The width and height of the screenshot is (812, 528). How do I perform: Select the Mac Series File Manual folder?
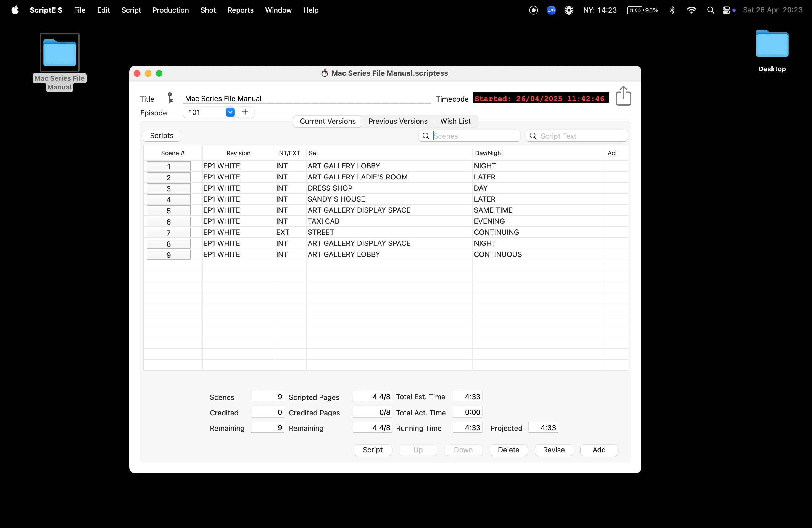pos(60,53)
